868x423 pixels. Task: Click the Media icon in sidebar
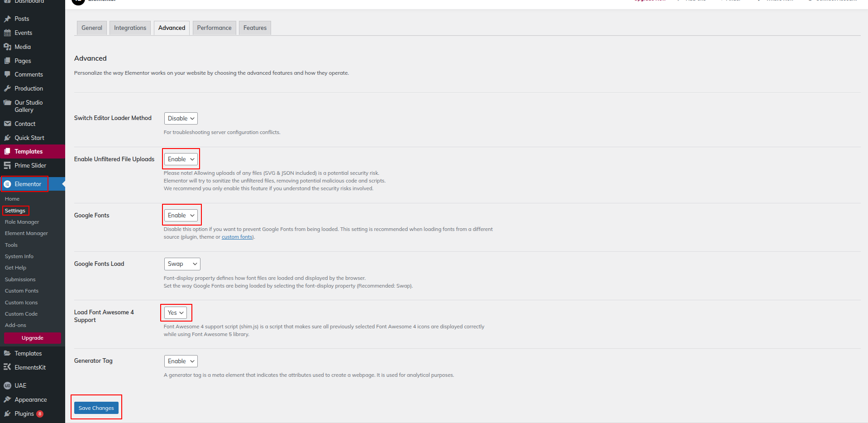tap(7, 47)
